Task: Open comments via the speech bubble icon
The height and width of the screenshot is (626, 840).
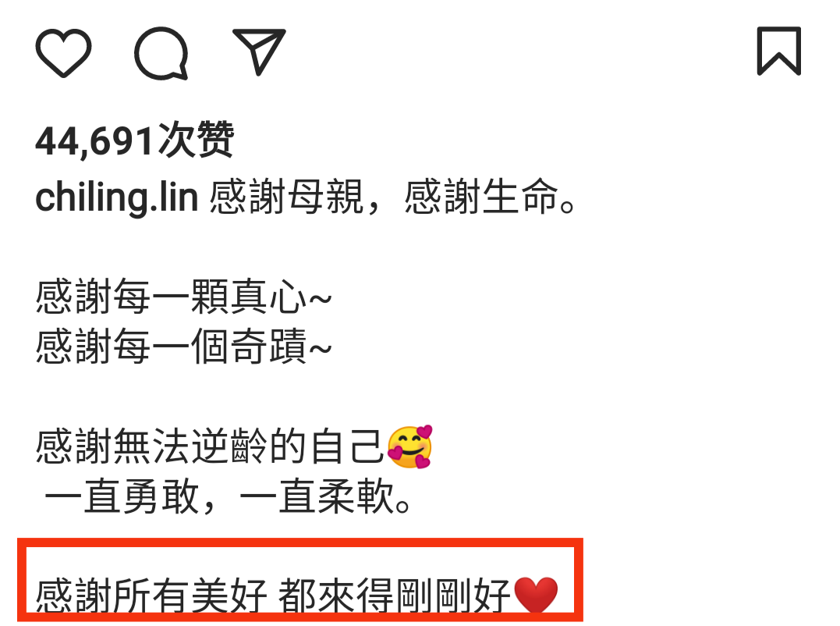Action: (x=161, y=53)
